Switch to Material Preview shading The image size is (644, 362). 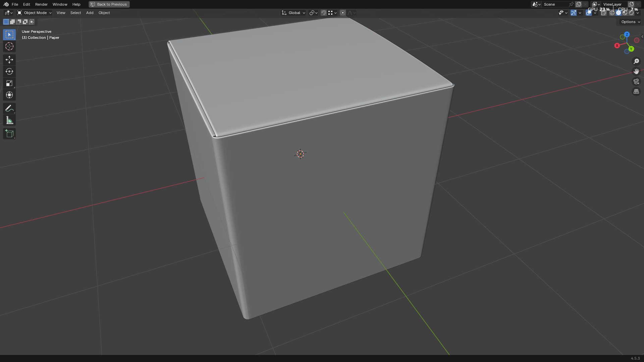click(x=625, y=13)
